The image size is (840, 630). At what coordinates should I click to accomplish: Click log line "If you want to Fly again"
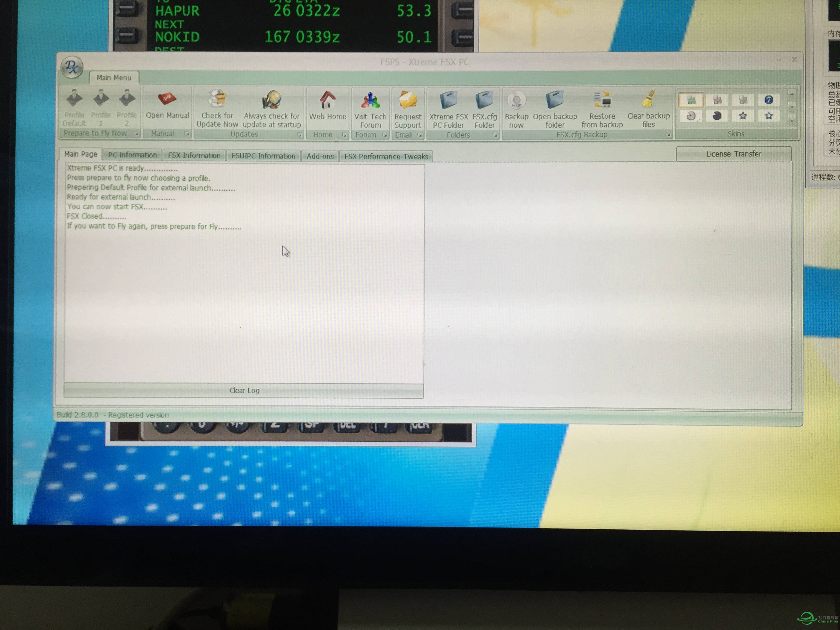point(154,226)
